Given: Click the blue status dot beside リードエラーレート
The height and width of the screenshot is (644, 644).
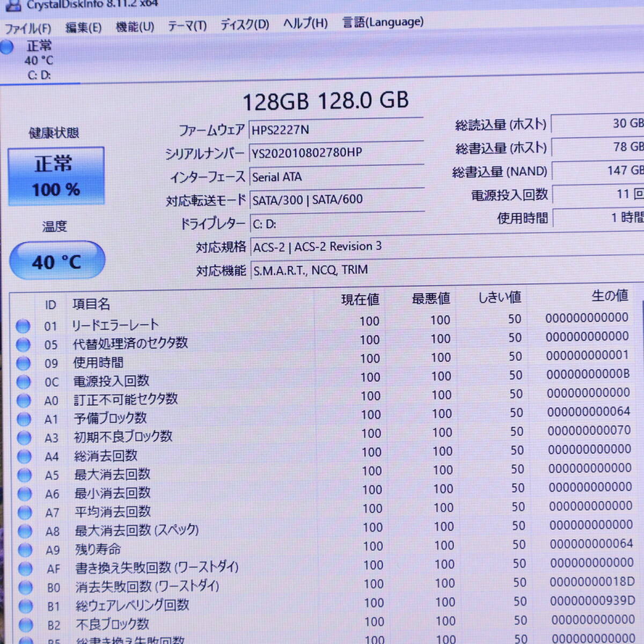Looking at the screenshot, I should pyautogui.click(x=23, y=326).
